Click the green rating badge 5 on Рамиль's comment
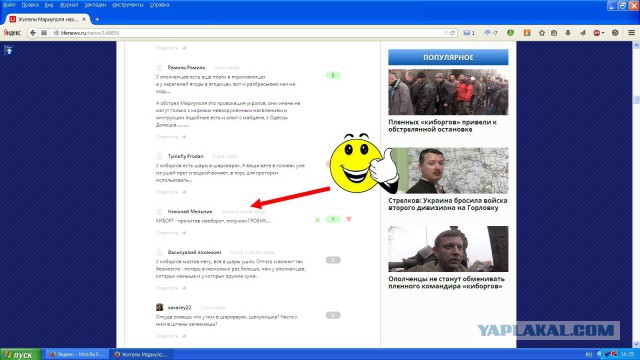 tap(333, 75)
